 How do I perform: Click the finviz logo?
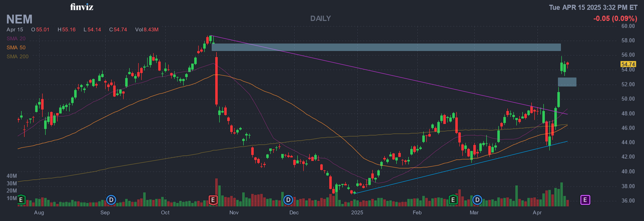point(82,7)
